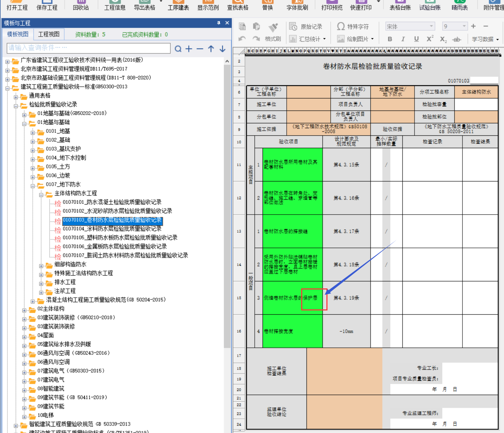The width and height of the screenshot is (504, 433).
Task: Expand the 广东省建筑工程竣工验收技术资料 node
Action: [7, 62]
